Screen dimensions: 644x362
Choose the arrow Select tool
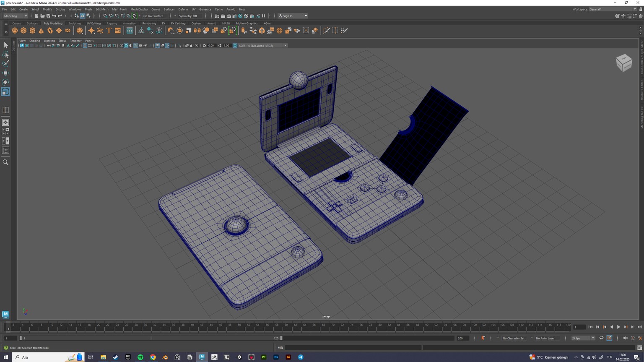coord(5,45)
